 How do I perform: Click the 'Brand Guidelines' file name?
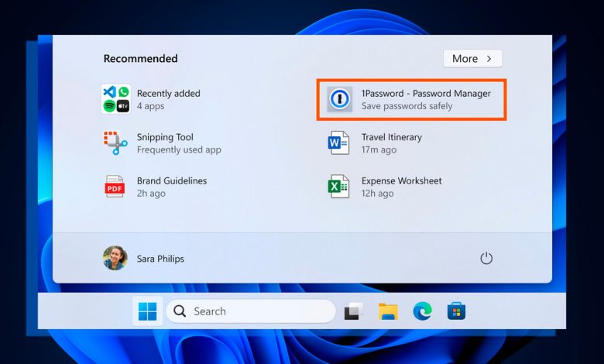click(x=172, y=180)
